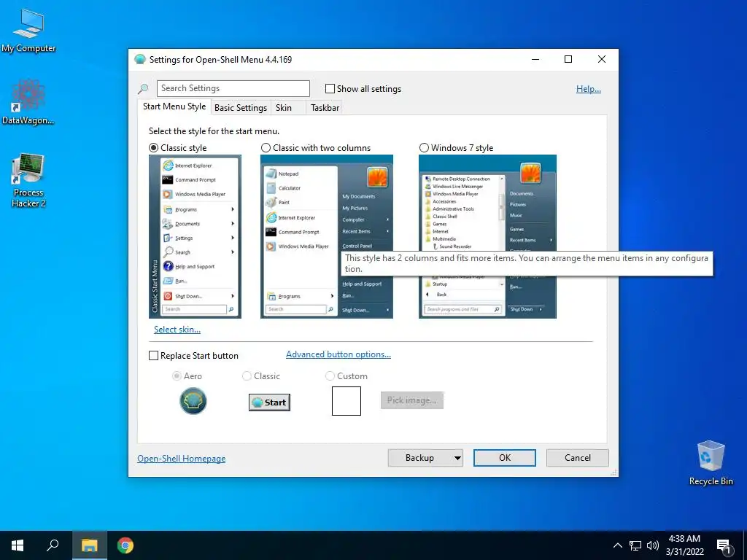747x560 pixels.
Task: Enable the Show all settings checkbox
Action: [330, 88]
